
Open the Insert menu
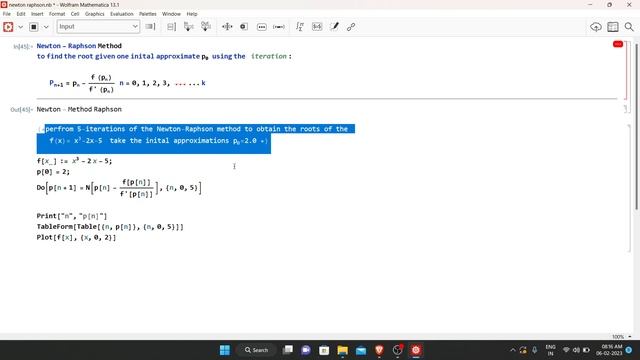(x=37, y=14)
